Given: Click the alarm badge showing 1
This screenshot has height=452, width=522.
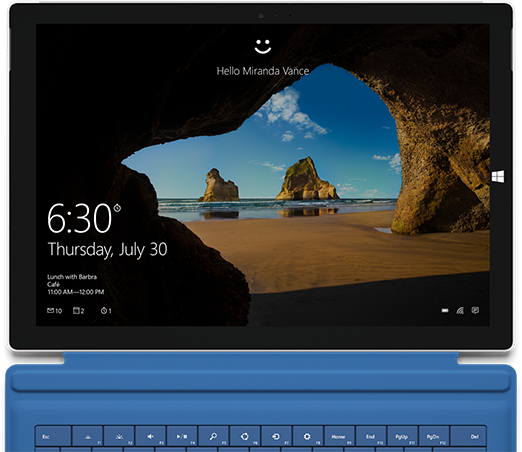Looking at the screenshot, I should pos(106,311).
